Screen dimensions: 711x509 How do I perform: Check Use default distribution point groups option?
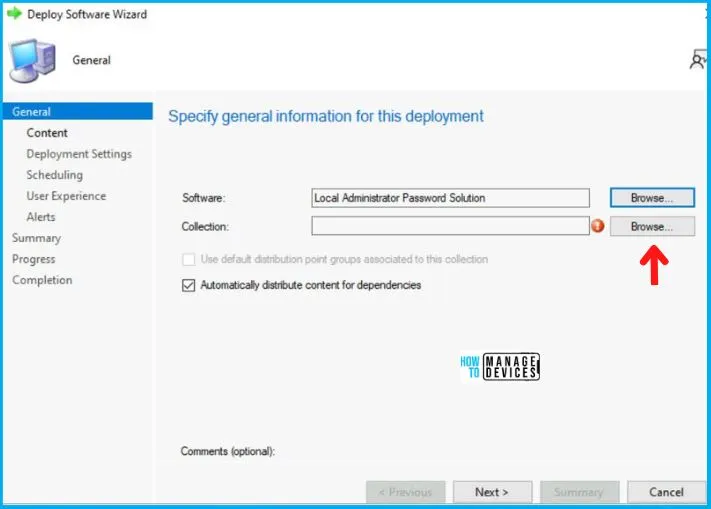point(189,259)
